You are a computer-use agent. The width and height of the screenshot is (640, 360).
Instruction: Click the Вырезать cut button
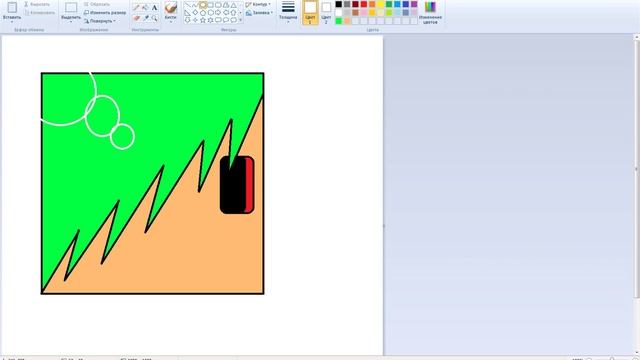tap(37, 4)
